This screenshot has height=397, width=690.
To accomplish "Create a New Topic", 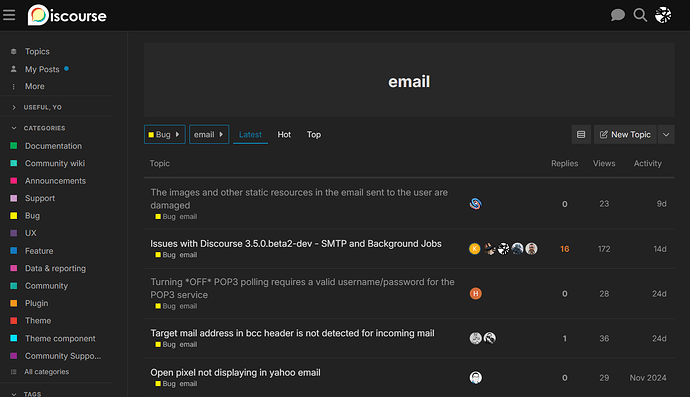I will pyautogui.click(x=625, y=135).
